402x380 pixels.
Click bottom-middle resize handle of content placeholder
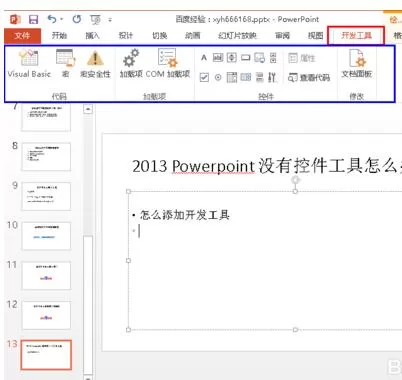(x=295, y=329)
